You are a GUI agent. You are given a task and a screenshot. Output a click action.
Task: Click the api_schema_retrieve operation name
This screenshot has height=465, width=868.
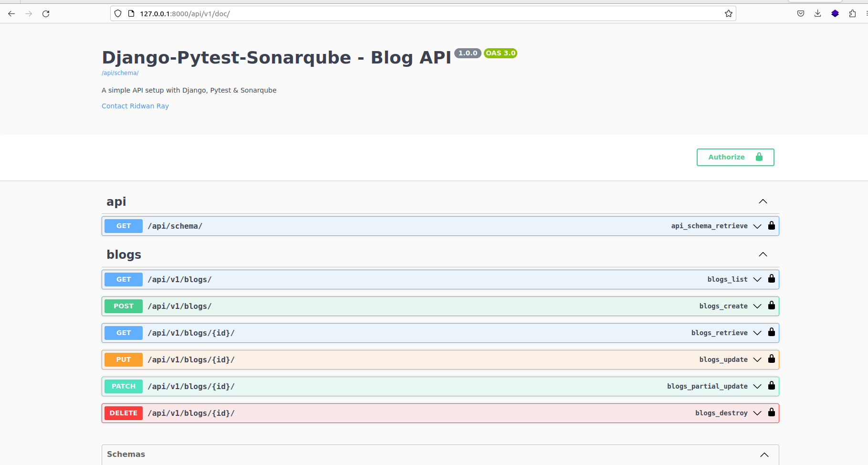click(709, 226)
